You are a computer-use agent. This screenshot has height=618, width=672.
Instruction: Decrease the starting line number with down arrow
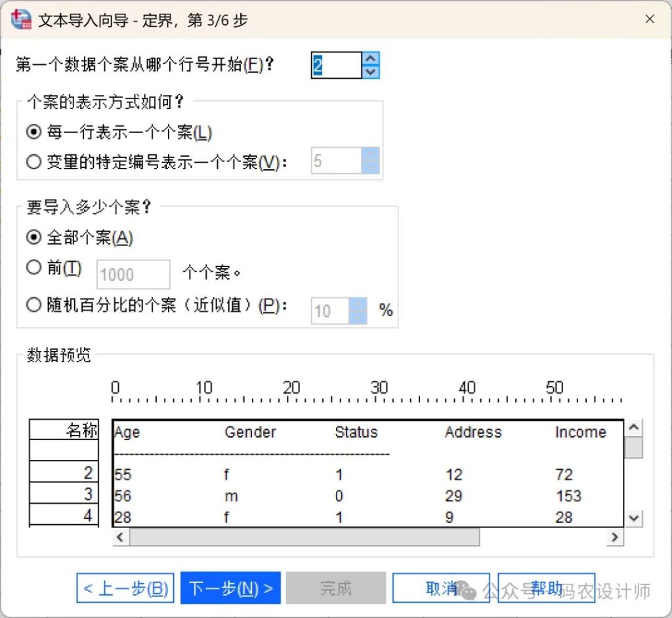pos(371,72)
